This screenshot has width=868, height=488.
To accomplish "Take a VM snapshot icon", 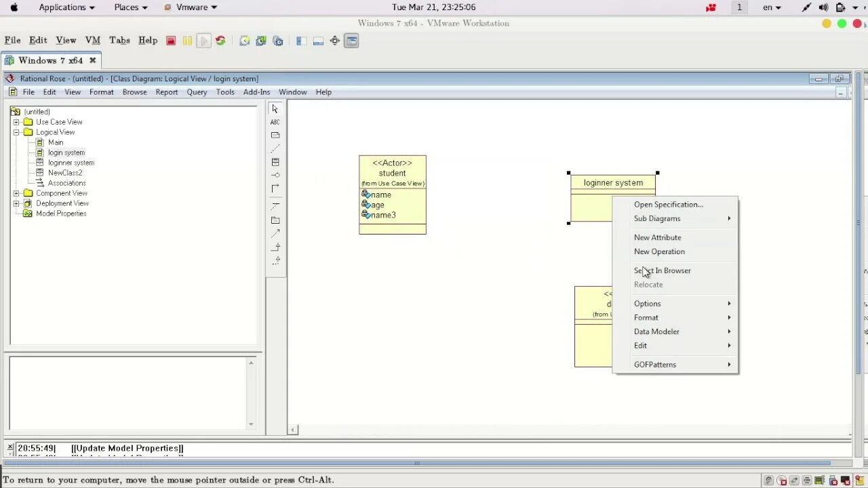I will tap(244, 41).
